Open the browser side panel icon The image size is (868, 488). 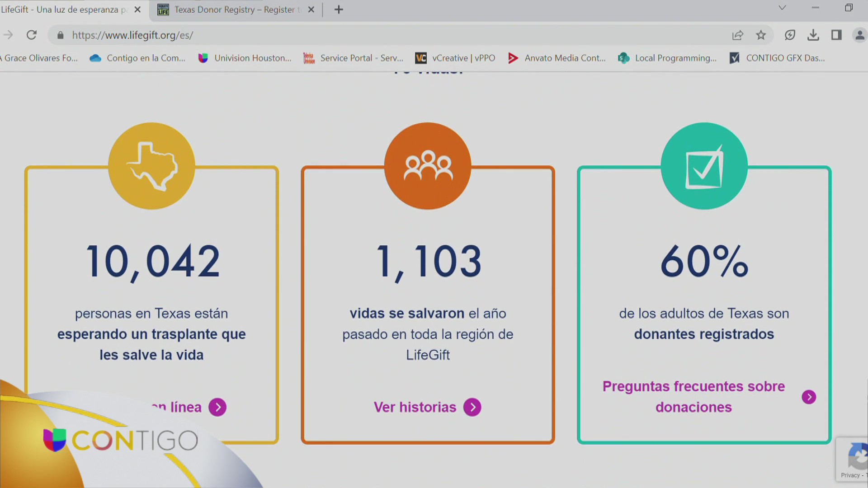[x=837, y=35]
